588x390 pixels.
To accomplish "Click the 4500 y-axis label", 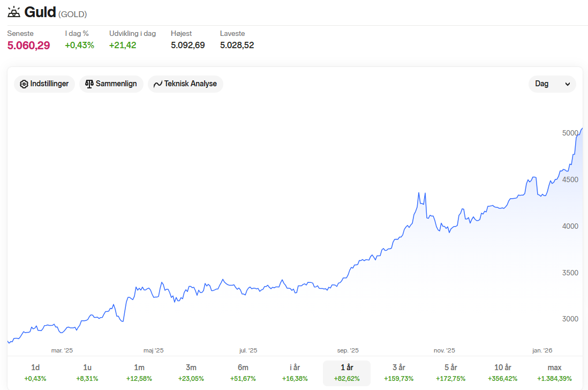I will [570, 179].
